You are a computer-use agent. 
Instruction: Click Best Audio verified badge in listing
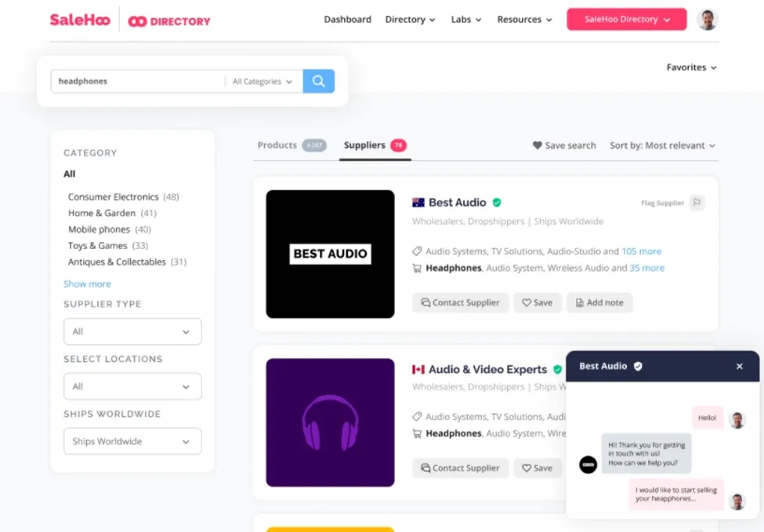[x=497, y=202]
